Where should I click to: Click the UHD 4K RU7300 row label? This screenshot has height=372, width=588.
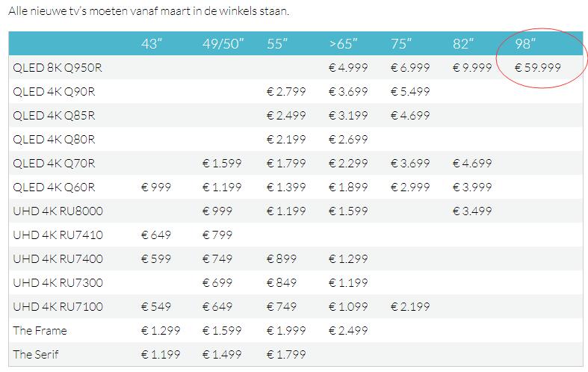tap(58, 282)
